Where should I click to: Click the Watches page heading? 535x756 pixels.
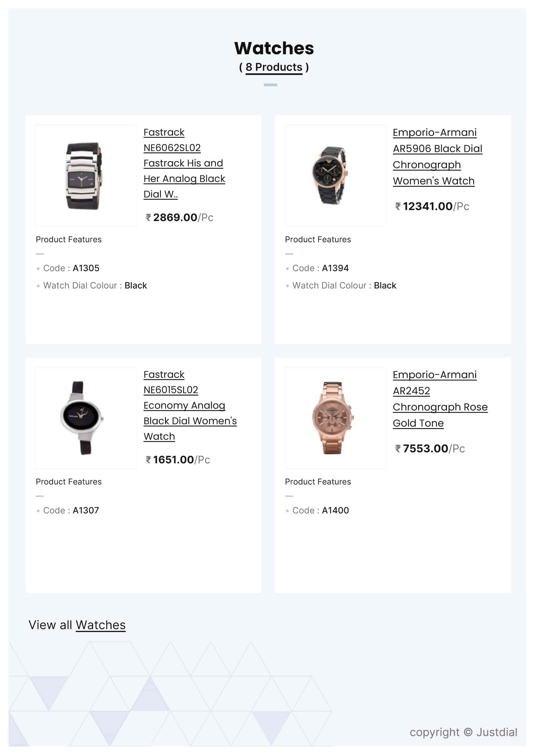pyautogui.click(x=274, y=48)
